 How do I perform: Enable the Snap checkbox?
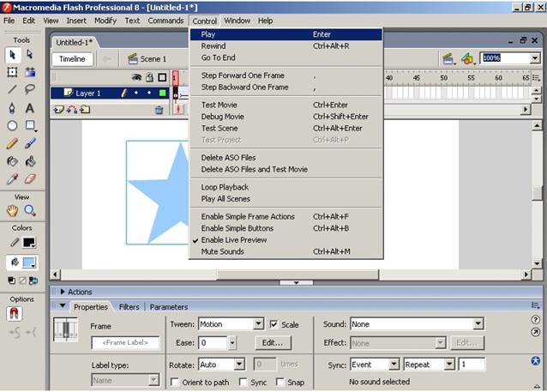click(280, 382)
